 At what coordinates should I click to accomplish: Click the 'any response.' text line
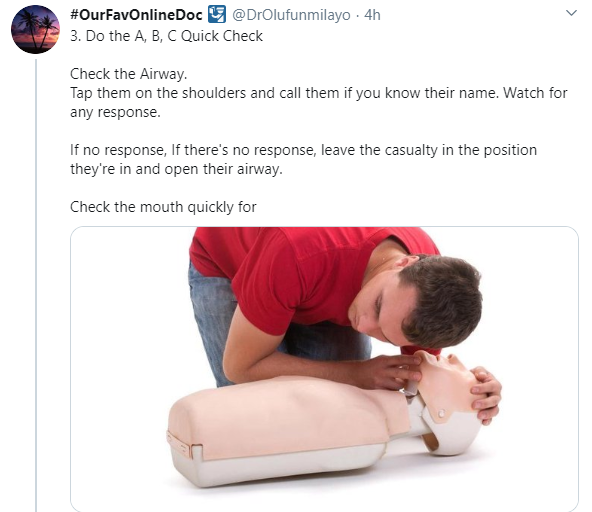click(115, 112)
